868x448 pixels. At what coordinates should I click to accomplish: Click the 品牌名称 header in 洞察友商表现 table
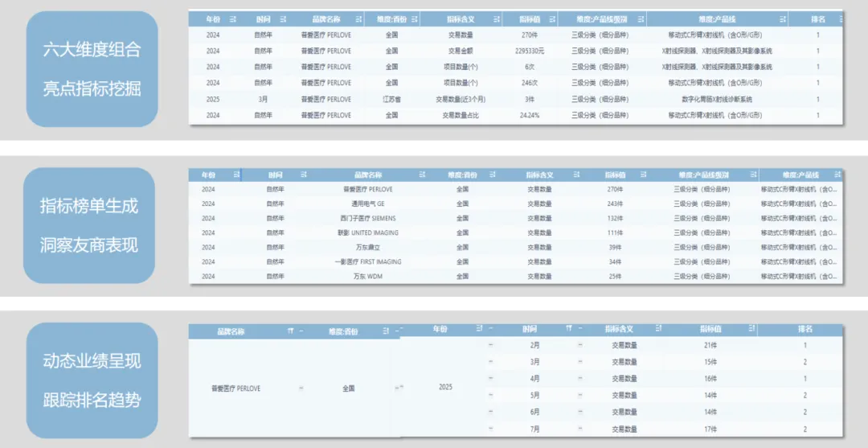pos(368,175)
